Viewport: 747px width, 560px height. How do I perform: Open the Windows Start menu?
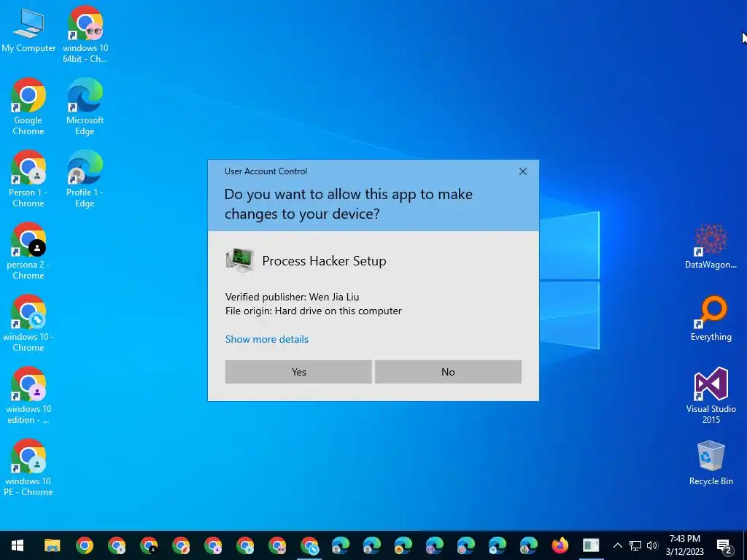coord(18,545)
